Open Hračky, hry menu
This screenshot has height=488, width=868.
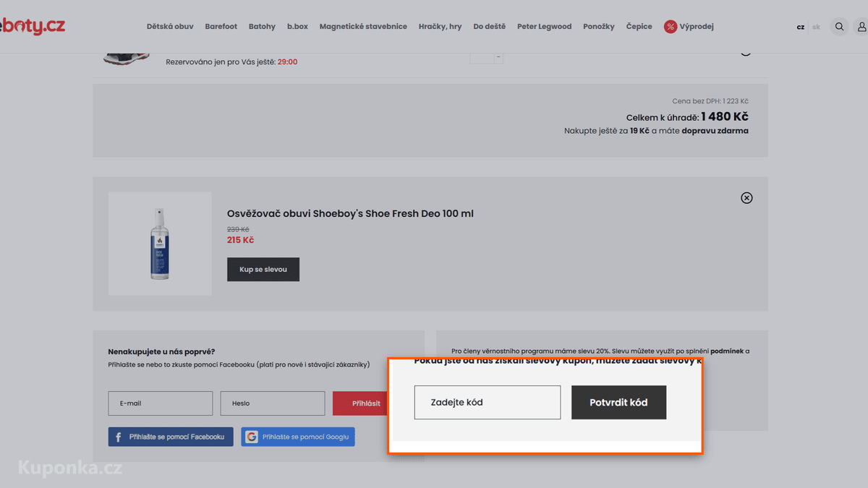(440, 27)
